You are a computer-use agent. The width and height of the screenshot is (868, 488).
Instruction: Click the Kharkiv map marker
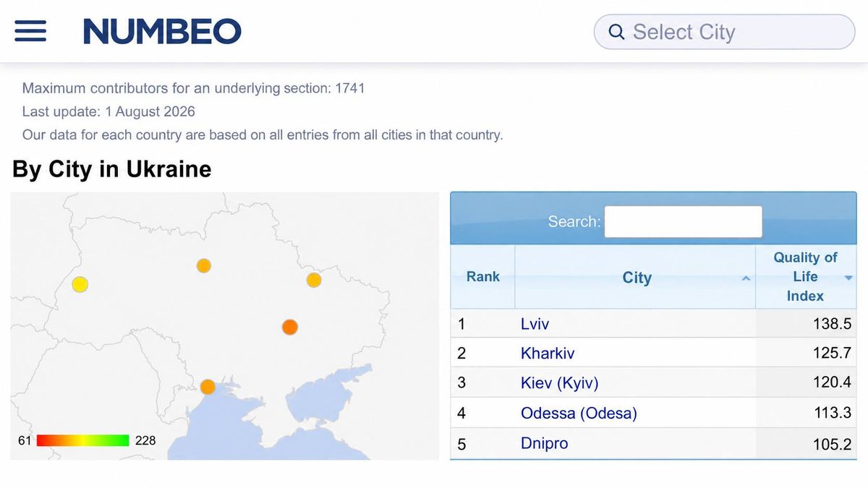pos(313,279)
